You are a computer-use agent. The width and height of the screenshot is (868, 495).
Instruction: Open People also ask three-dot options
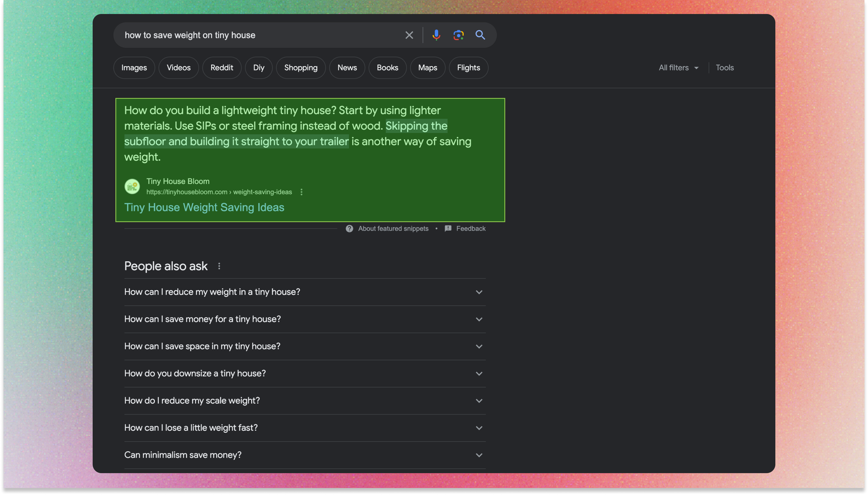(219, 266)
